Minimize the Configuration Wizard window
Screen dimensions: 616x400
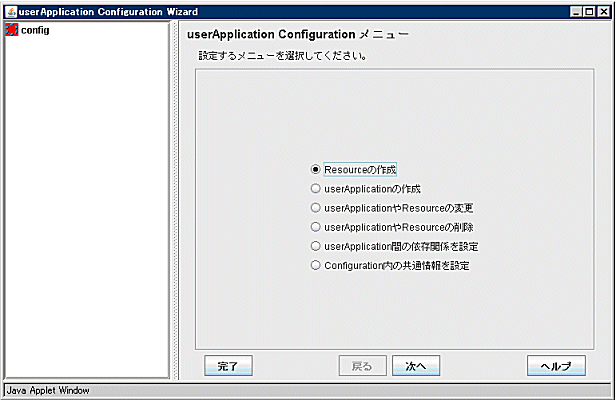576,12
